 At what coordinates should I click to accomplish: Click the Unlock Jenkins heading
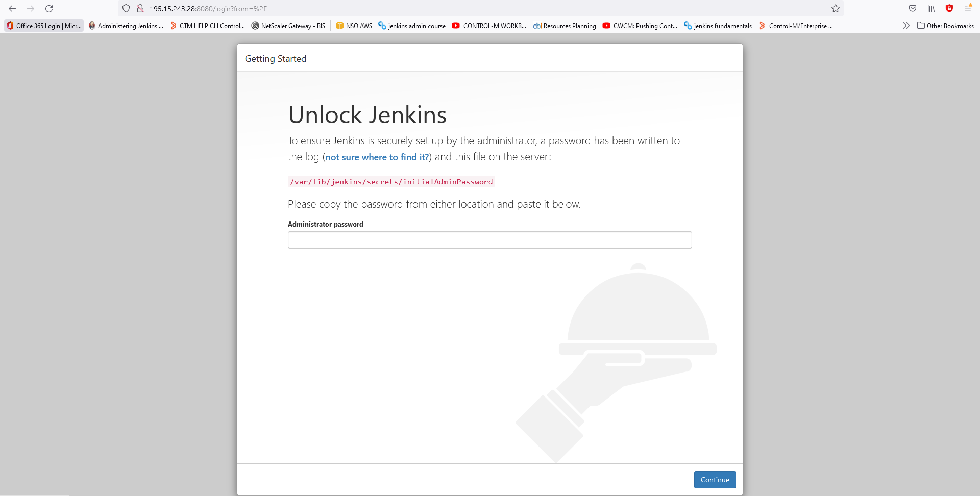point(367,115)
